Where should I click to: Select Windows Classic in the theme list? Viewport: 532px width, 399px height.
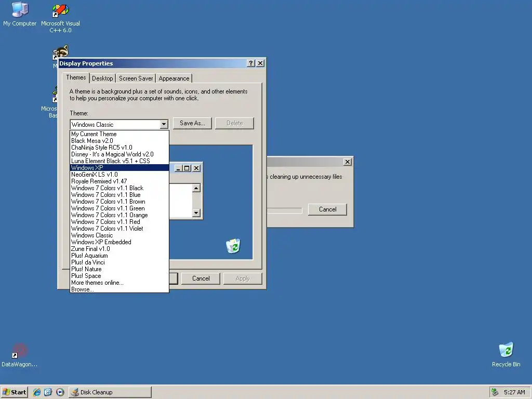119,235
